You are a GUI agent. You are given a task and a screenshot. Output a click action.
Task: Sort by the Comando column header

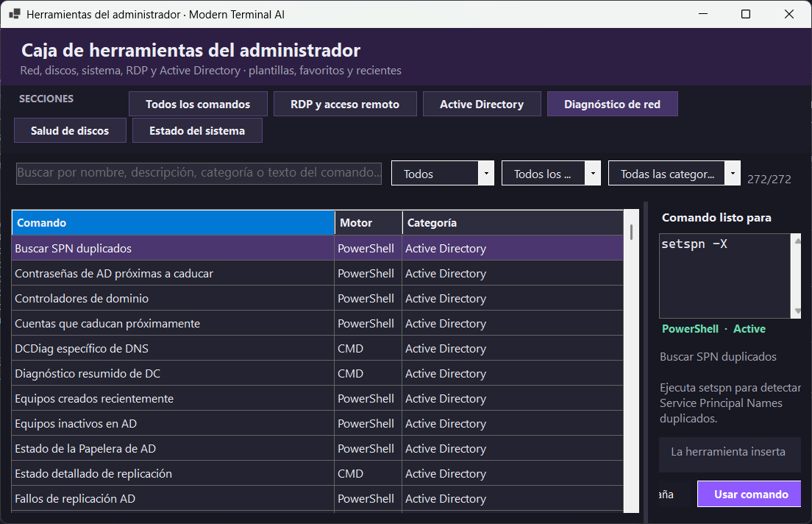(x=174, y=223)
